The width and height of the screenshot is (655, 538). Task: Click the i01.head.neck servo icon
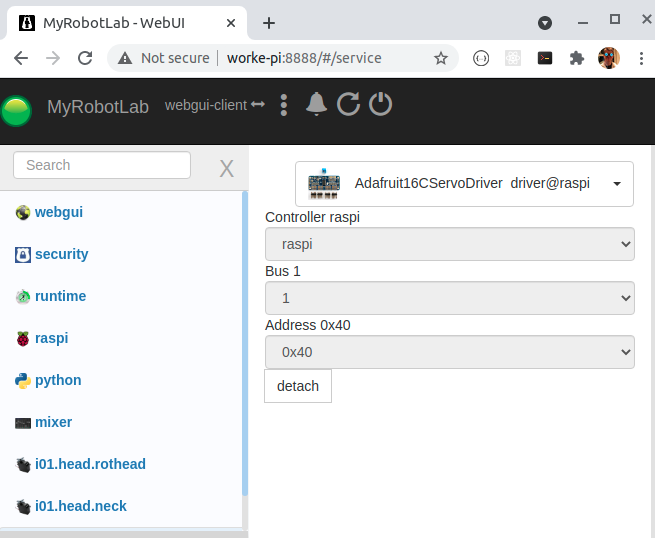click(x=23, y=507)
